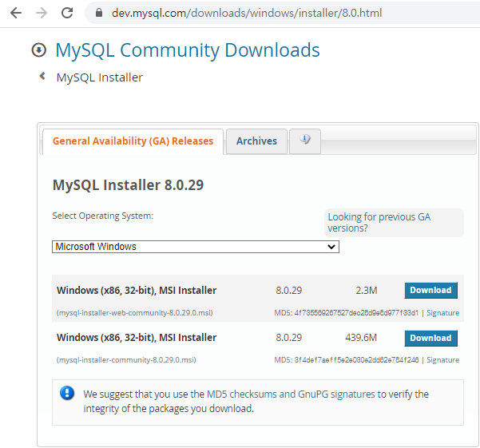
Task: Click version 8.0.29 in the 2.3M row
Action: pyautogui.click(x=288, y=290)
